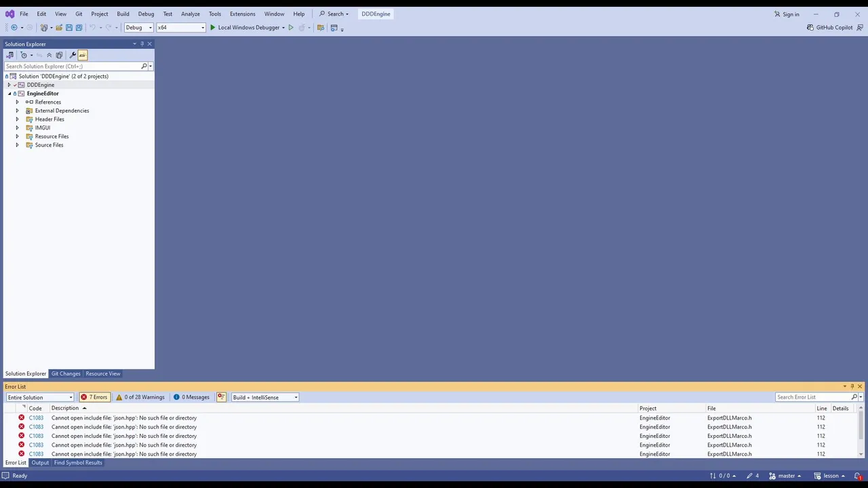Click the Collapse All icon in Solution Explorer
This screenshot has width=868, height=488.
[x=49, y=55]
